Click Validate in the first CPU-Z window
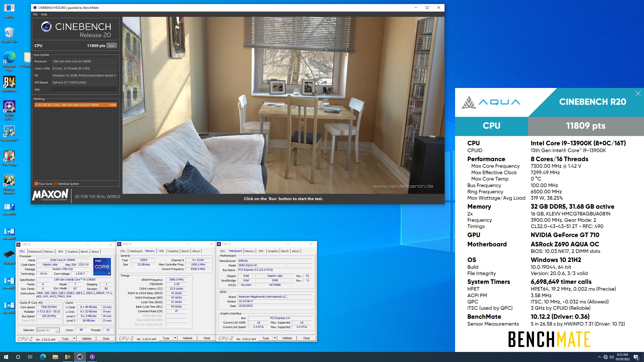 click(87, 339)
